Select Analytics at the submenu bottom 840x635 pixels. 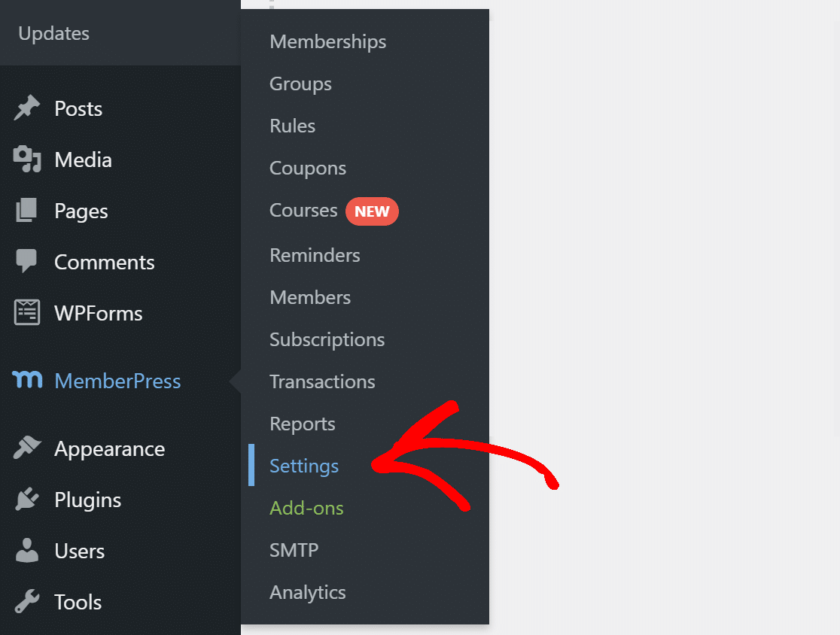tap(307, 592)
